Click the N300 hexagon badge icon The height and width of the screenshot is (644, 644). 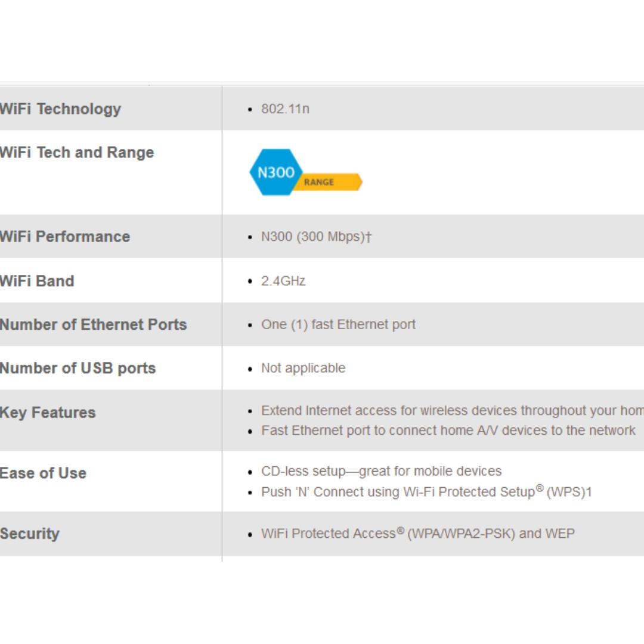[275, 172]
